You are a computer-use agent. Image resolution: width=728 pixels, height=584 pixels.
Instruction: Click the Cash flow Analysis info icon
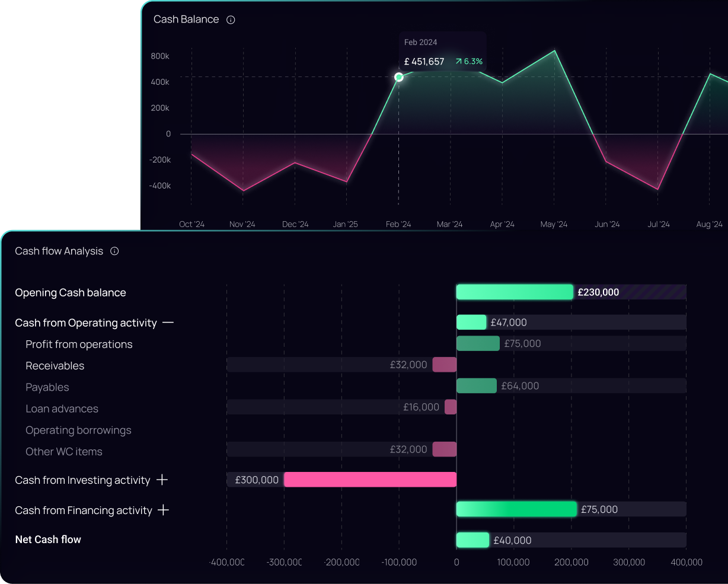114,251
